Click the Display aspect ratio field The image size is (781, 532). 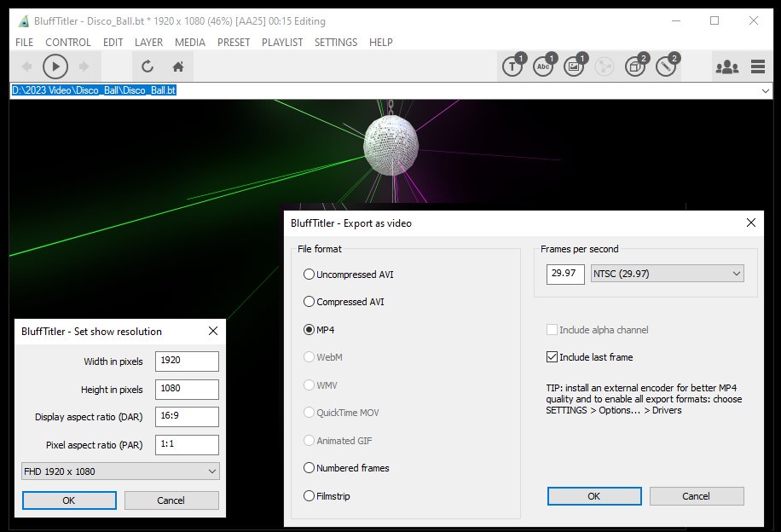pos(187,416)
